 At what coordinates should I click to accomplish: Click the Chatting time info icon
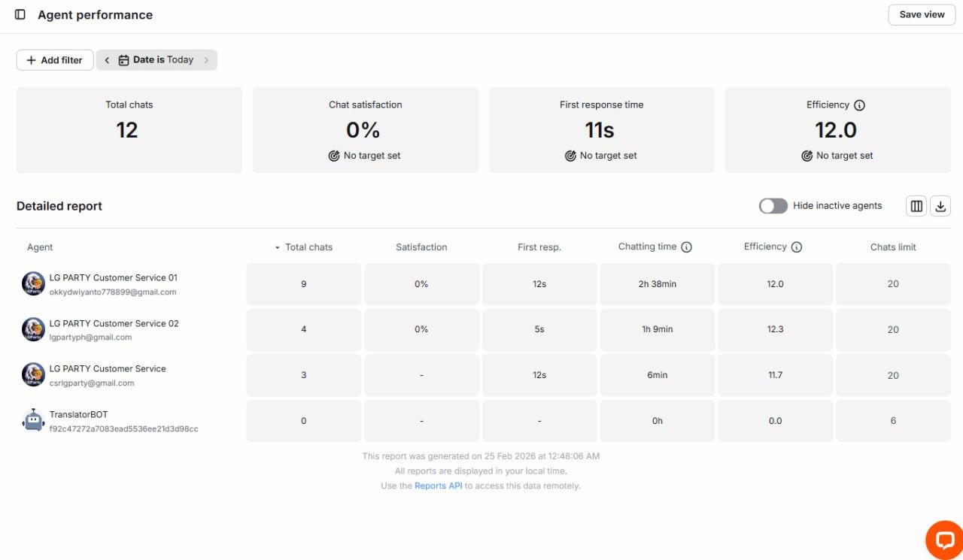pyautogui.click(x=686, y=247)
